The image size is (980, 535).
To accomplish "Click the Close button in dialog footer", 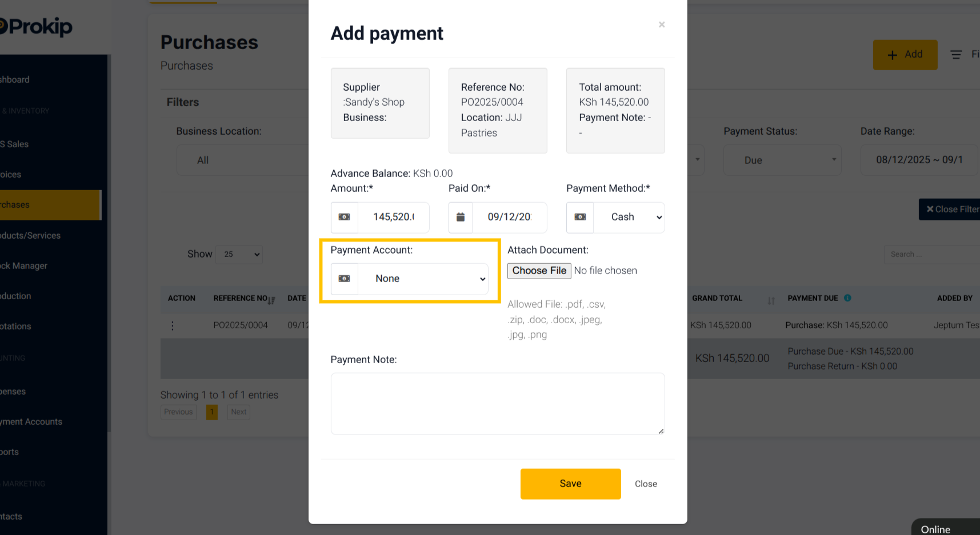I will point(646,484).
